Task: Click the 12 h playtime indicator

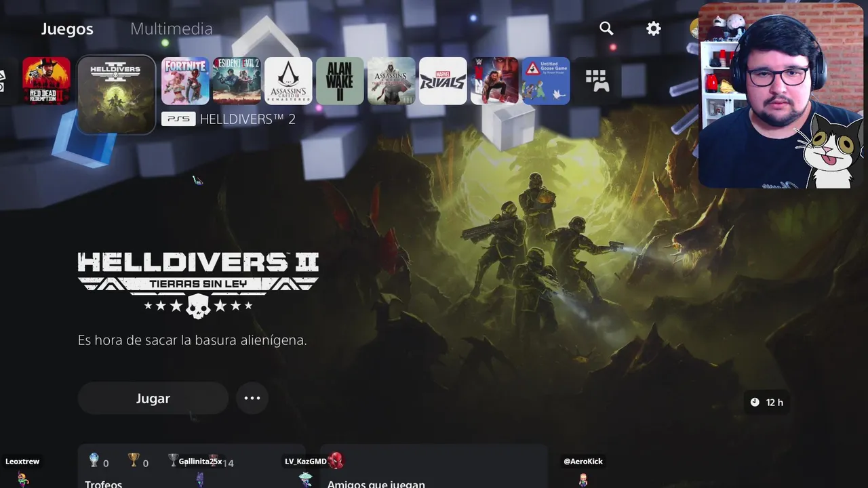Action: 766,402
